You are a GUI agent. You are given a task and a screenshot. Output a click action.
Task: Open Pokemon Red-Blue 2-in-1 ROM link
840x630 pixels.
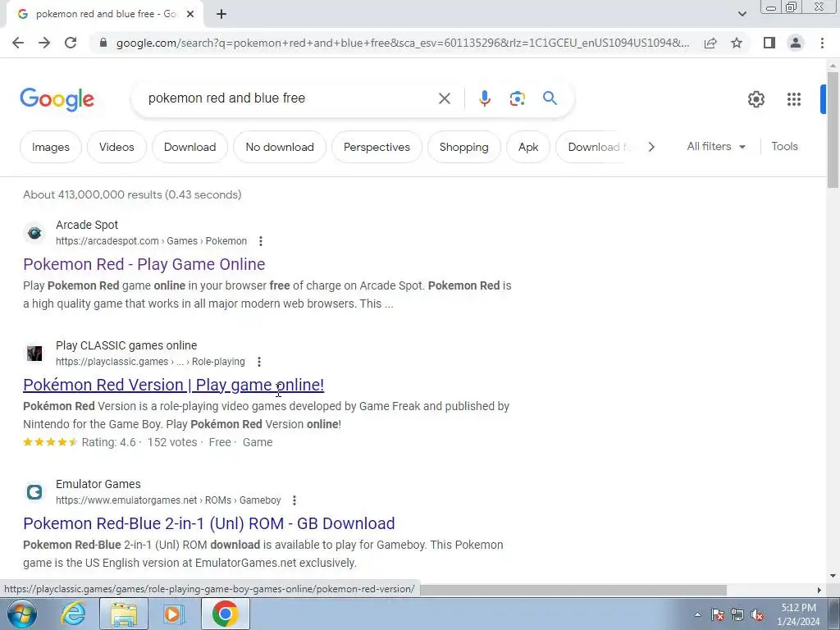(x=209, y=523)
